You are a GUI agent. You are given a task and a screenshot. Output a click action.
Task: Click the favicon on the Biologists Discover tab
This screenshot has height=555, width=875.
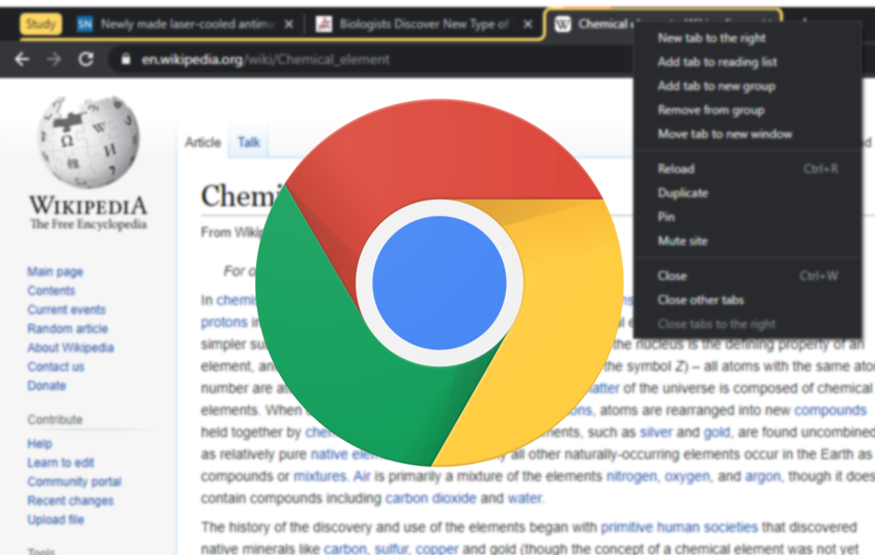point(324,24)
